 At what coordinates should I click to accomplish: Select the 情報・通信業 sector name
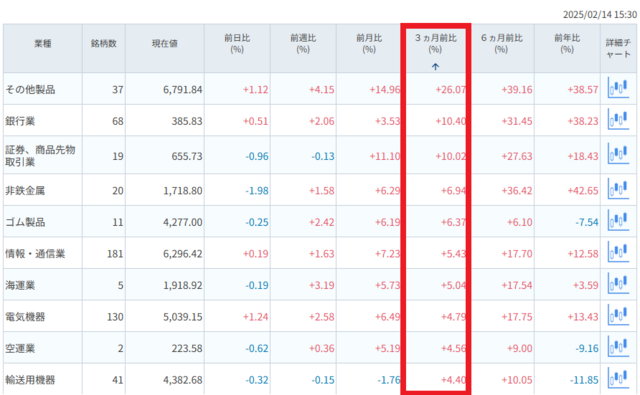[35, 254]
